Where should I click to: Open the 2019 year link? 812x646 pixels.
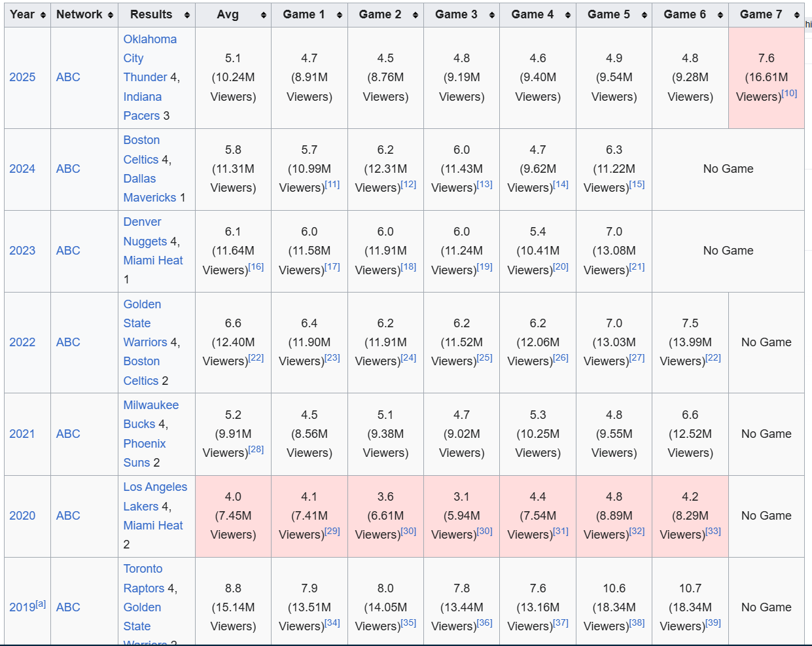[x=22, y=607]
